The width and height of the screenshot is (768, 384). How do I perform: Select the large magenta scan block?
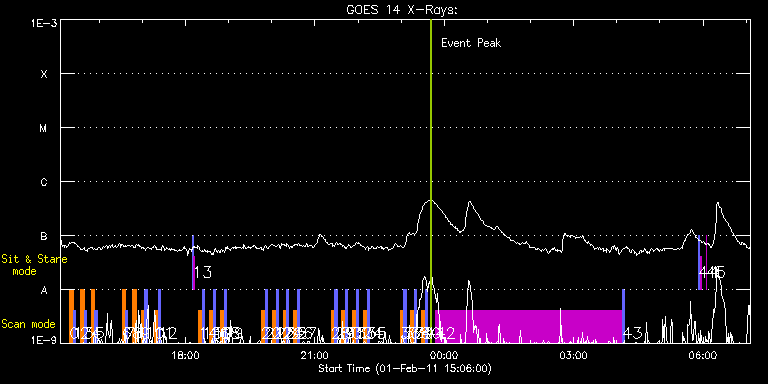pyautogui.click(x=528, y=326)
